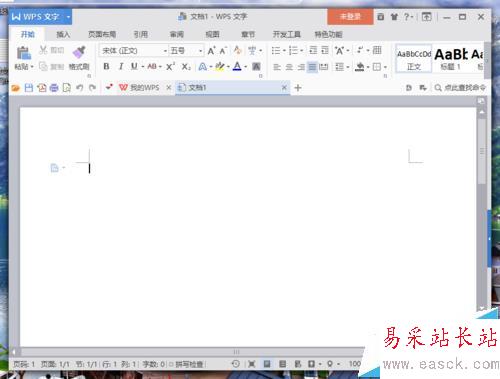The height and width of the screenshot is (379, 500).
Task: Toggle Superscript formatting
Action: [x=170, y=66]
